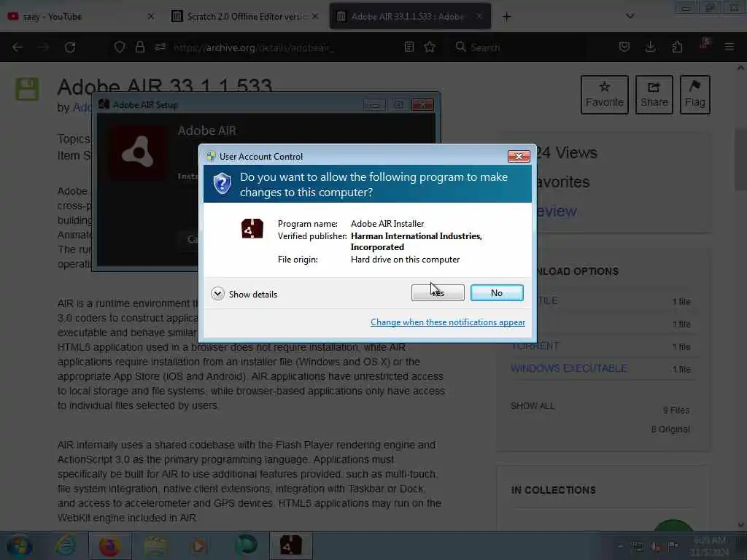Click SHOW ALL download files
This screenshot has height=560, width=747.
coord(533,405)
